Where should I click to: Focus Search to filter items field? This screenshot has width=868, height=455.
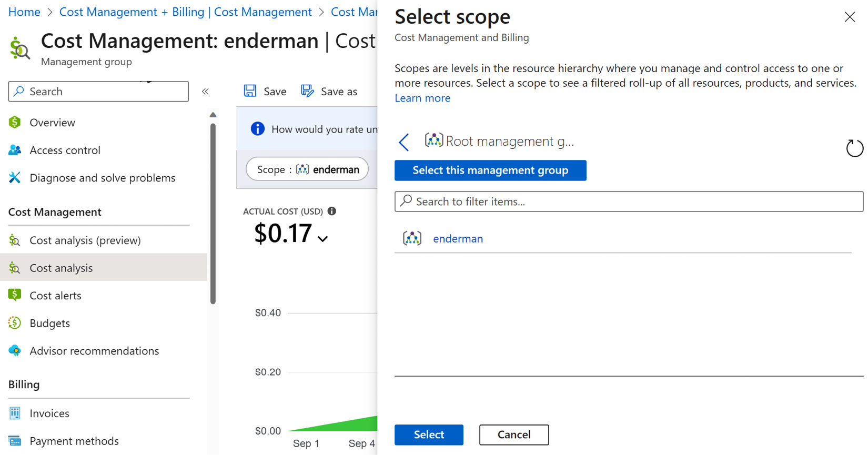click(629, 201)
